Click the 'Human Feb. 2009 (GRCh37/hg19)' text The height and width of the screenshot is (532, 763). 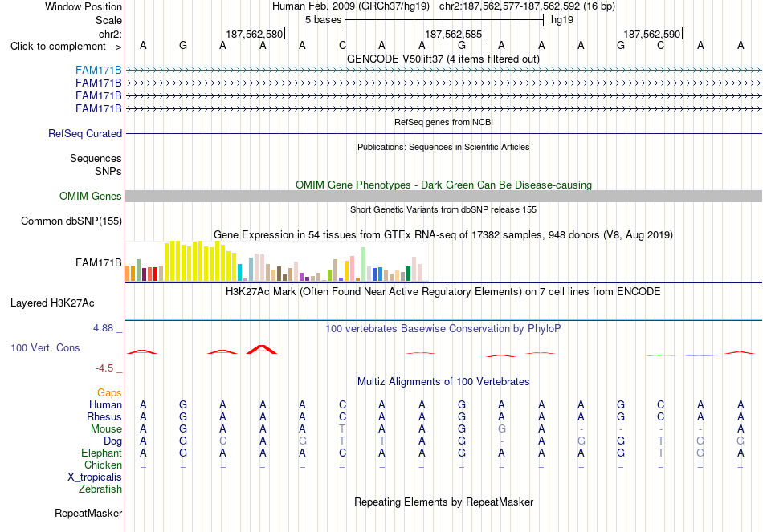(x=351, y=6)
